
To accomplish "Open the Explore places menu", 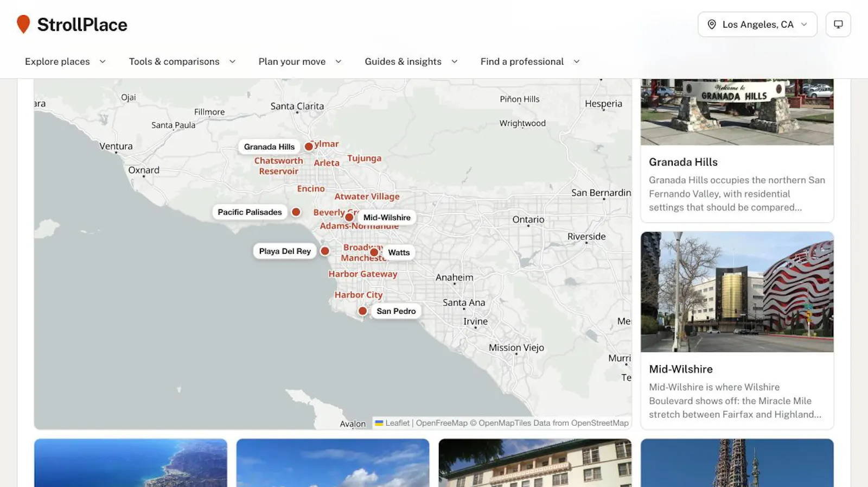I will pos(66,61).
